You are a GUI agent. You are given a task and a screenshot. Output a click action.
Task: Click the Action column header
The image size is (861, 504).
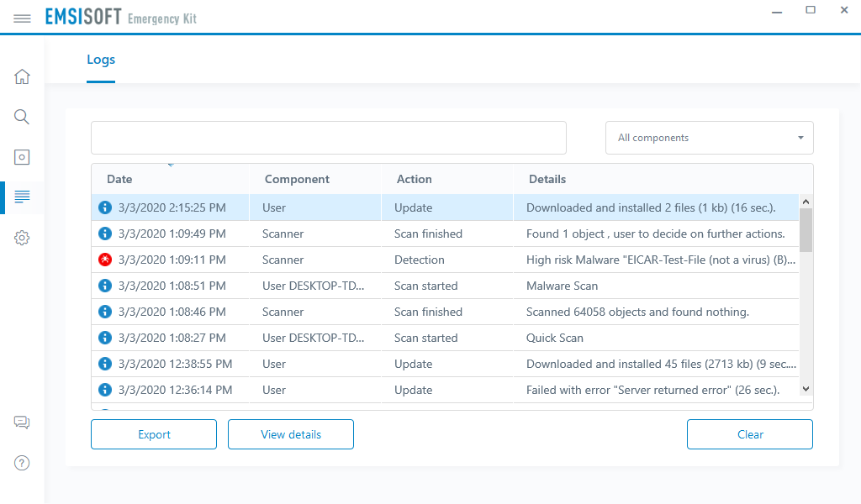(x=414, y=179)
